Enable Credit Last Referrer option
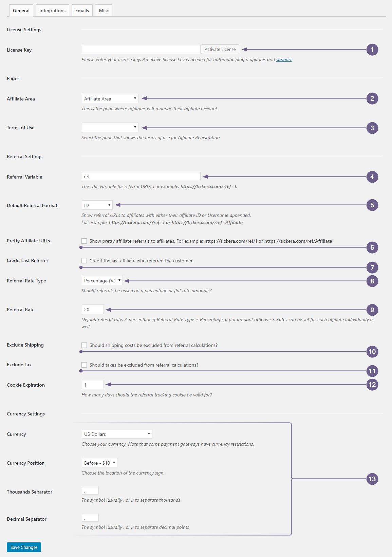 84,261
